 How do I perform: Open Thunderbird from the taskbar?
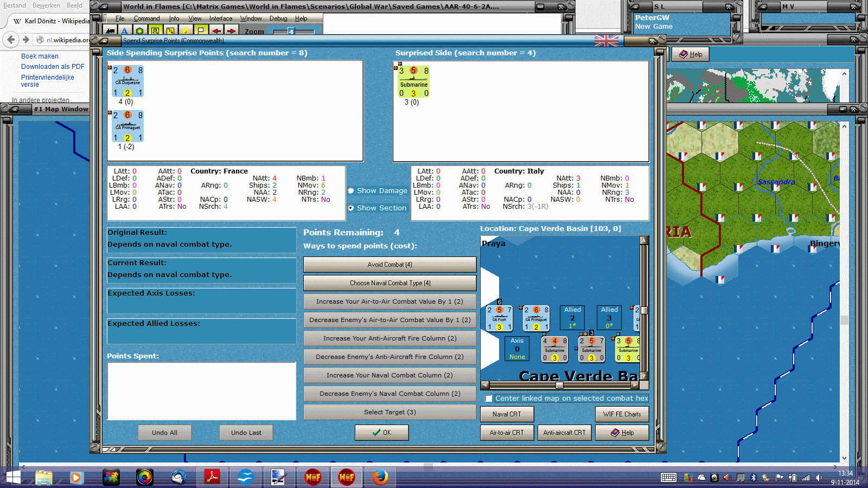tap(178, 477)
